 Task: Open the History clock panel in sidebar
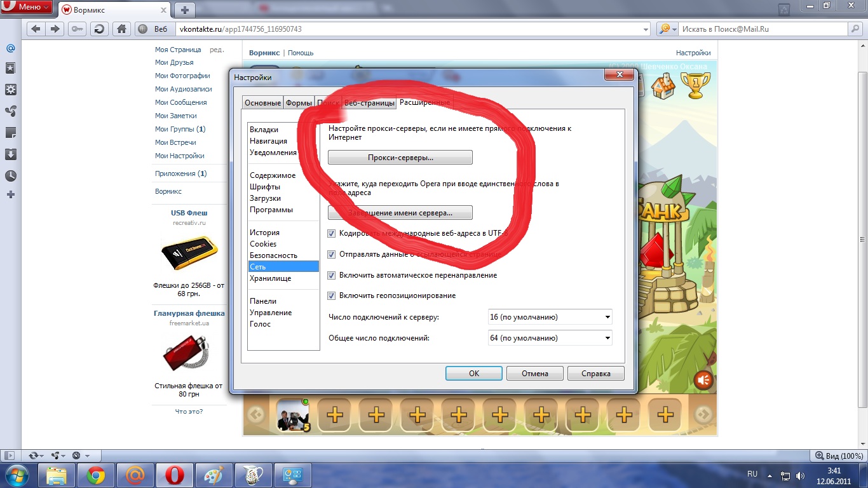point(10,176)
